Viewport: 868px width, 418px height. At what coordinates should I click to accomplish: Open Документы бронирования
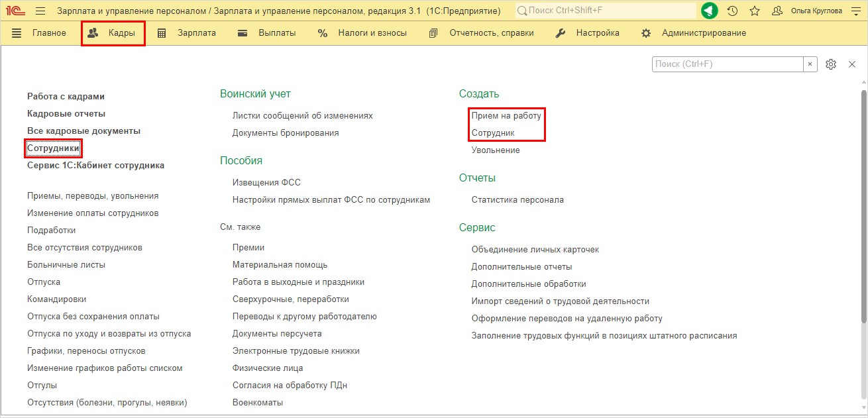pos(286,133)
